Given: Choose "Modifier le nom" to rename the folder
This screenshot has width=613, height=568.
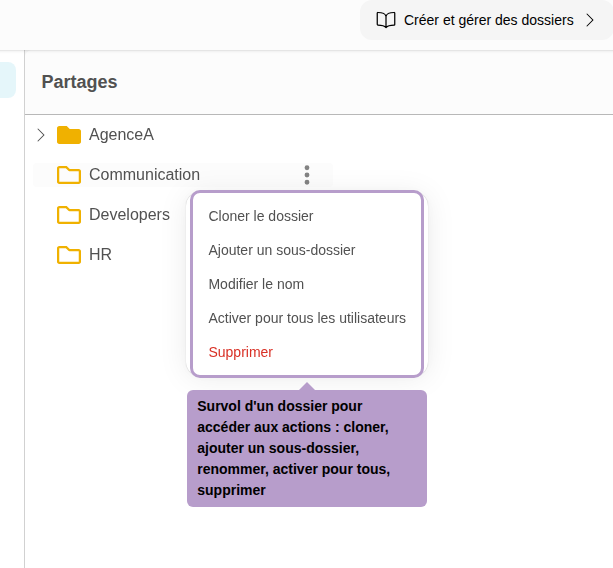Looking at the screenshot, I should pyautogui.click(x=256, y=284).
